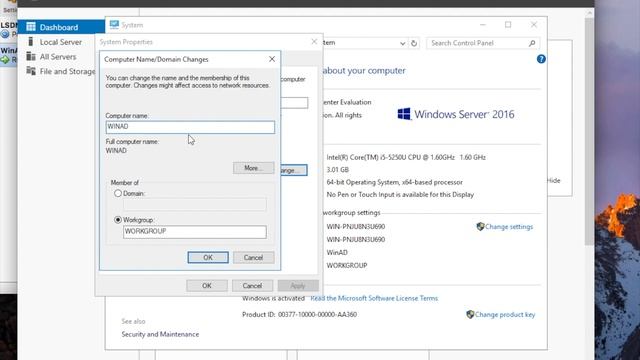Click the Change settings shield icon
This screenshot has height=360, width=640.
[480, 226]
